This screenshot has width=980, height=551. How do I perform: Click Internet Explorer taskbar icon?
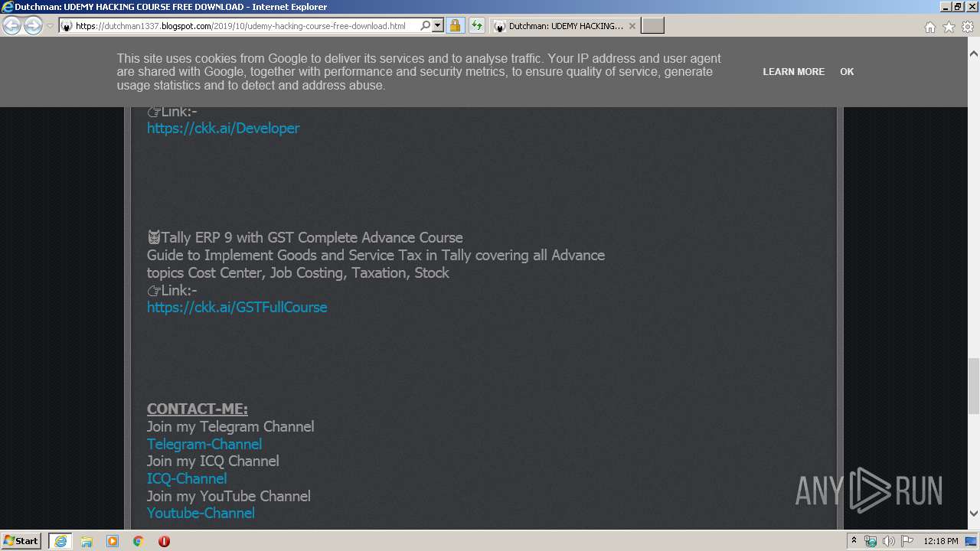[x=60, y=541]
